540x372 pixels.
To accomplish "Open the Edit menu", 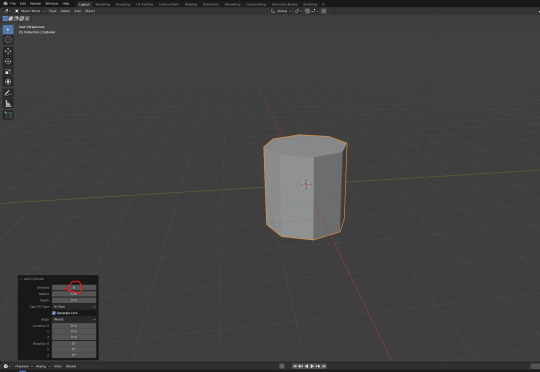I will click(x=23, y=3).
